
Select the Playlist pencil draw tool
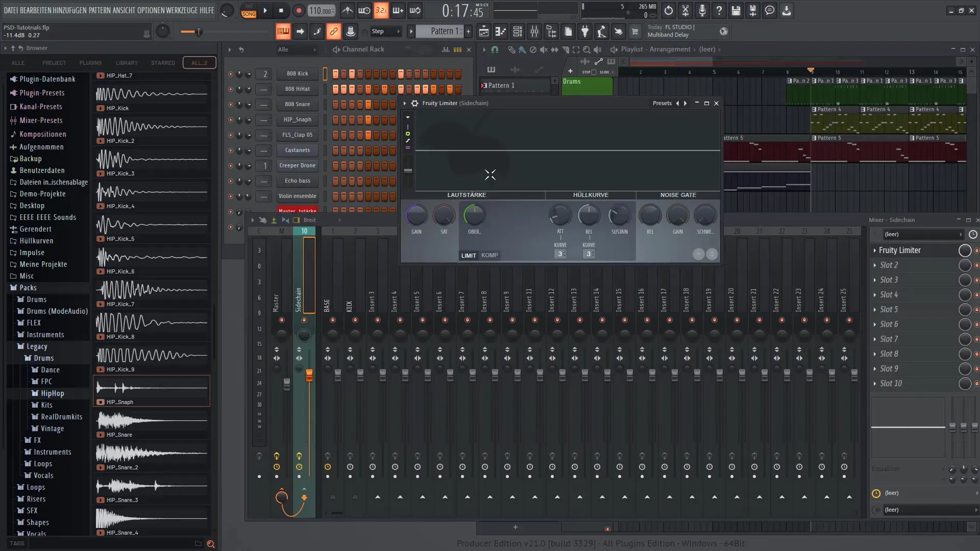point(511,49)
